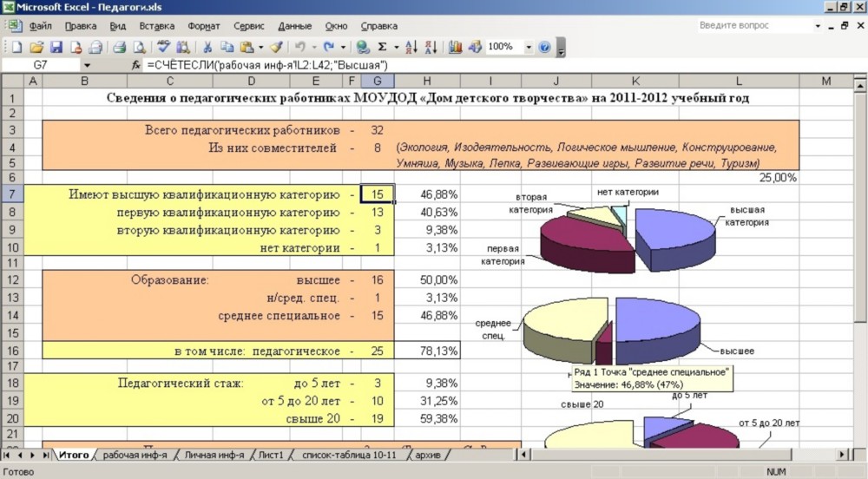The image size is (868, 479).
Task: Expand the zoom 100% dropdown
Action: [x=529, y=47]
